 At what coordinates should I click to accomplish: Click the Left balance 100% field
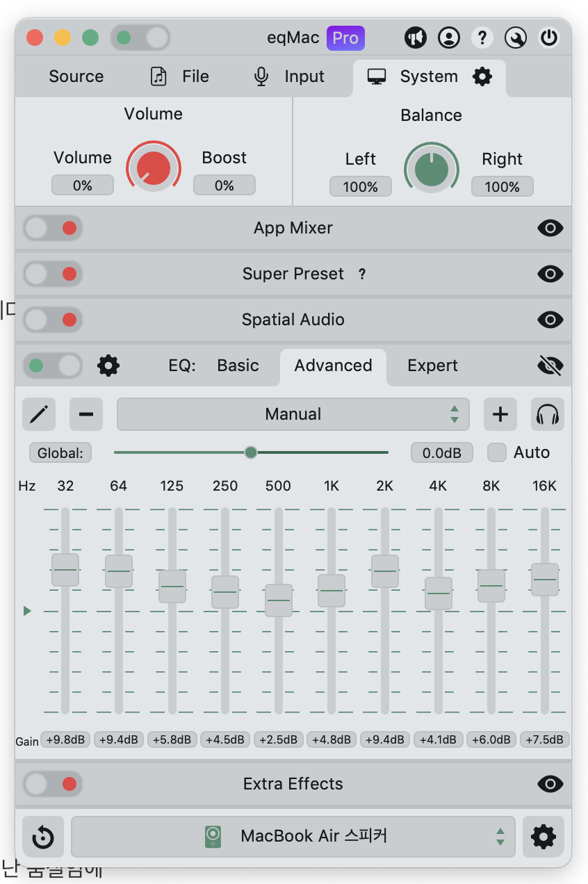[361, 187]
